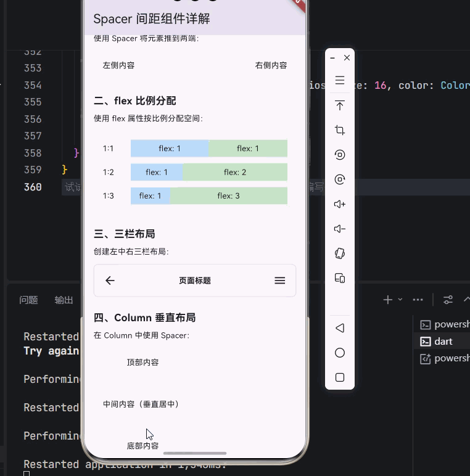The width and height of the screenshot is (470, 476).
Task: Close the emulator side toolbar
Action: pyautogui.click(x=347, y=58)
